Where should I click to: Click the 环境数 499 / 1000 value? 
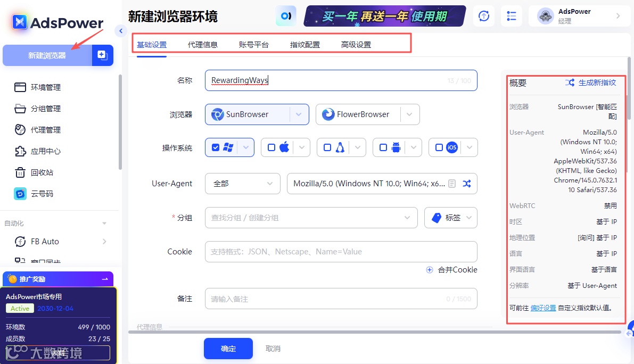[x=94, y=327]
